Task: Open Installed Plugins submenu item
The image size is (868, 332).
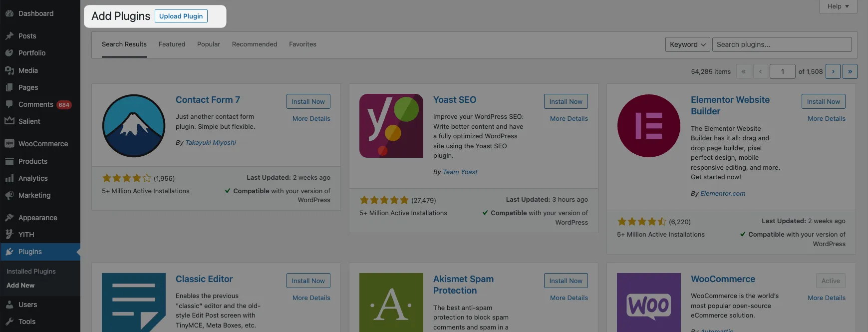Action: coord(31,271)
